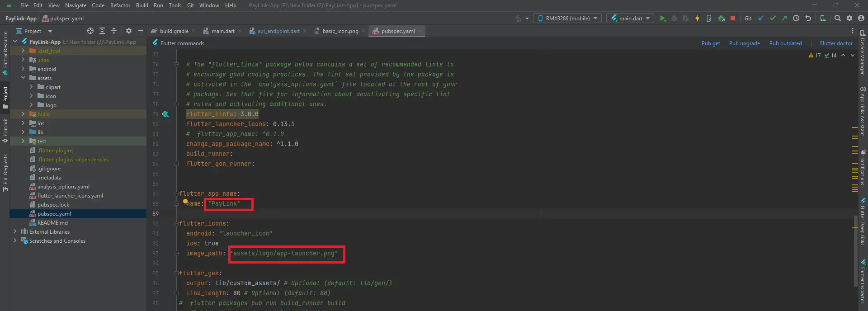Trigger Flutter hot reload lightning icon
The height and width of the screenshot is (311, 868).
[697, 19]
